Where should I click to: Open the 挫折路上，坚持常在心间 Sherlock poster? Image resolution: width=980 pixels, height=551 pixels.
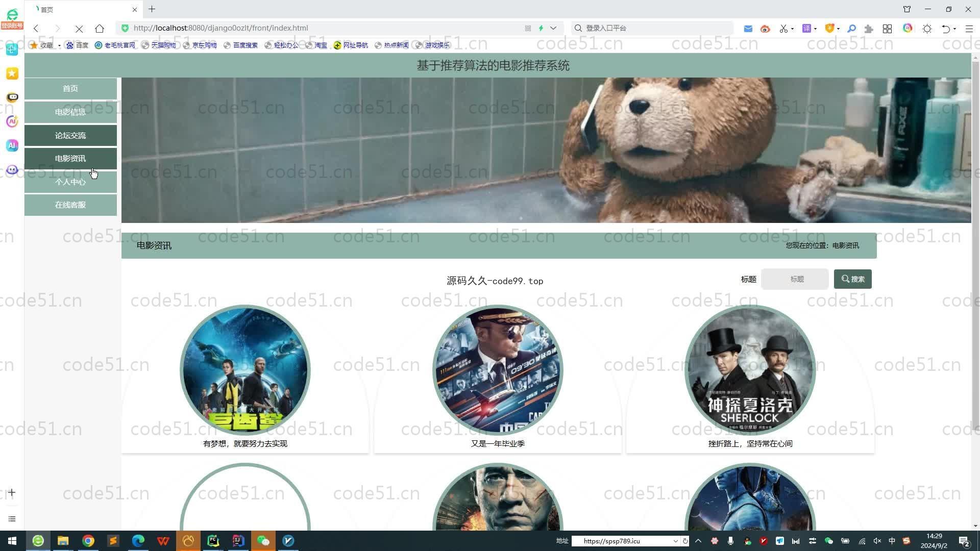(750, 370)
